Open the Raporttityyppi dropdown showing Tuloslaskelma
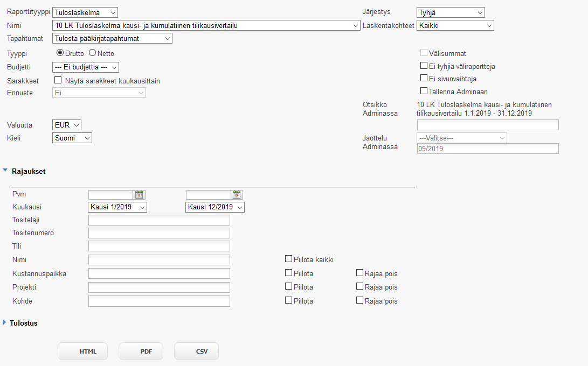Screen dimensions: 588x366 tap(85, 12)
